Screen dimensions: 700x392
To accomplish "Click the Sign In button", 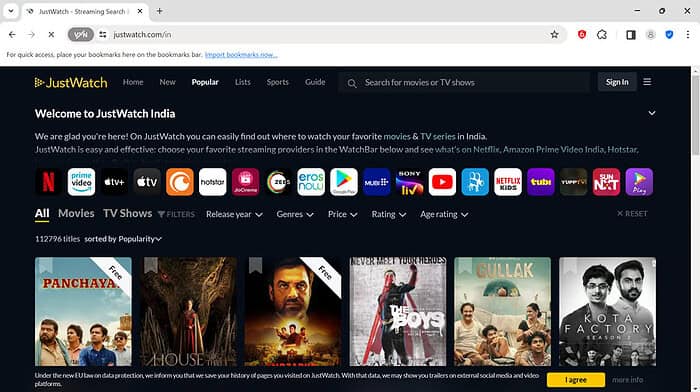I will pyautogui.click(x=617, y=82).
